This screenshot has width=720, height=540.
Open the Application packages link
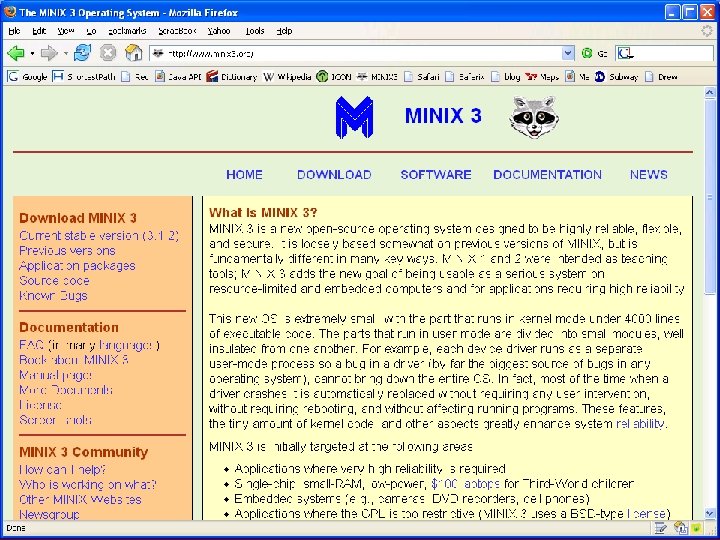(x=77, y=266)
